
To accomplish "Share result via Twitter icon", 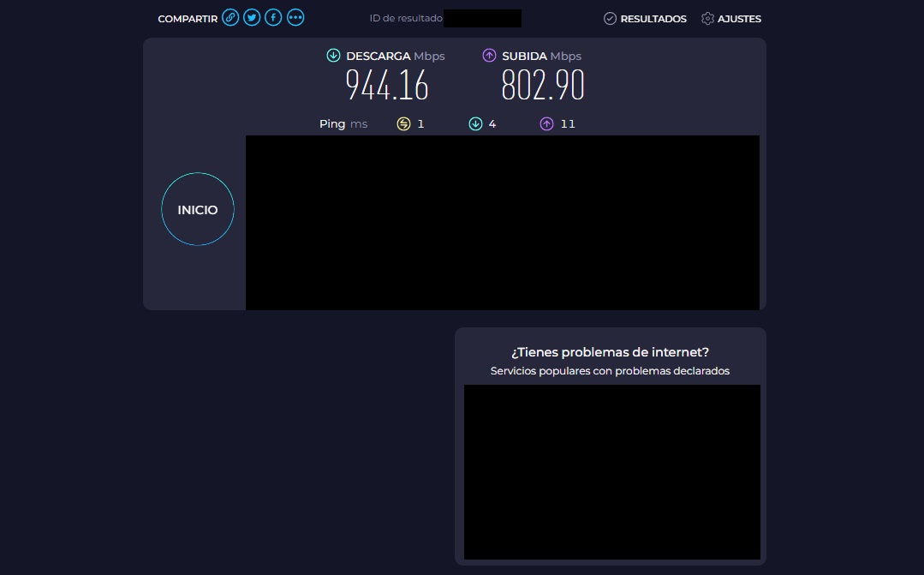I will tap(252, 18).
